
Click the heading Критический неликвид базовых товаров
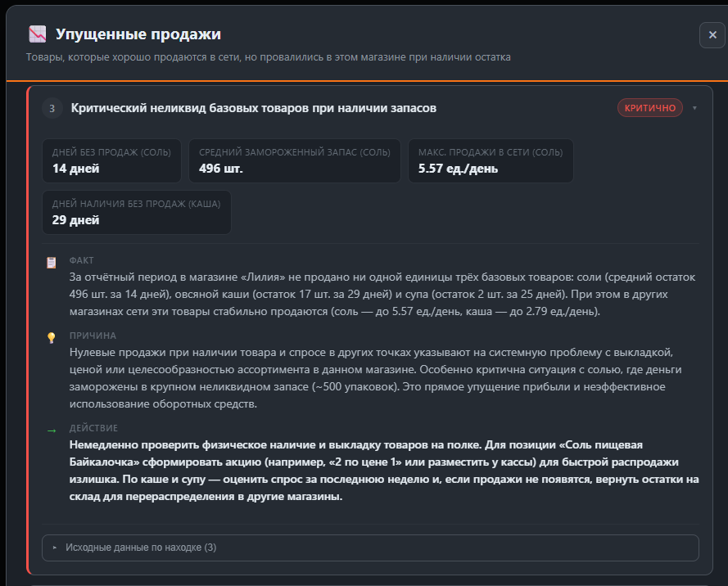tap(253, 108)
